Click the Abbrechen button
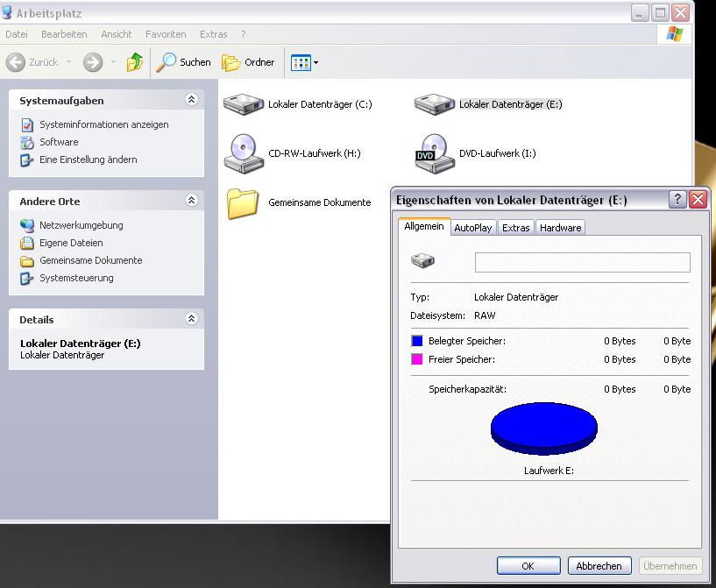 599,566
